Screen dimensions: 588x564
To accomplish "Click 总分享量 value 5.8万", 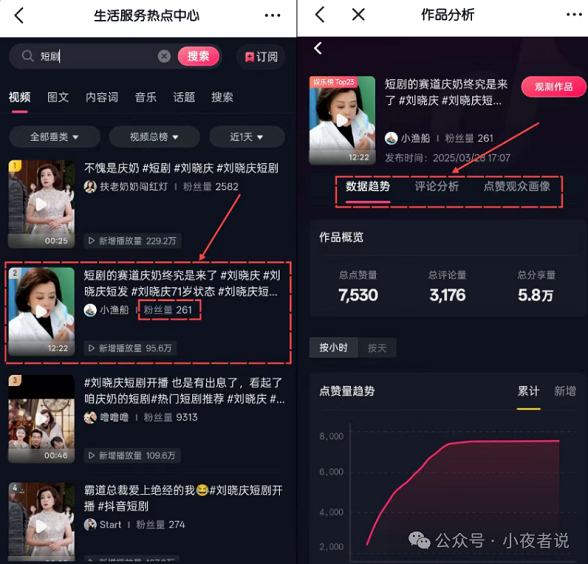I will [x=536, y=295].
